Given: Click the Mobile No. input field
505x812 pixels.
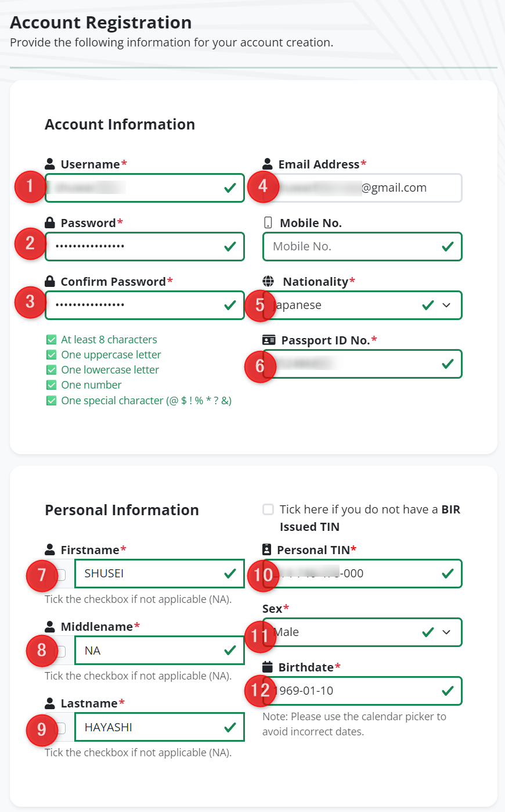Looking at the screenshot, I should [x=362, y=246].
